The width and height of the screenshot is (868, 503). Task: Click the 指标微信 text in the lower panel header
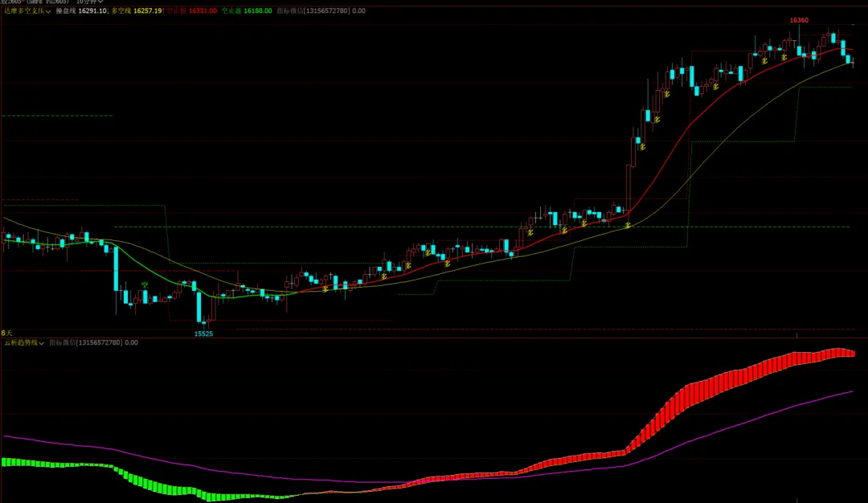coord(62,343)
